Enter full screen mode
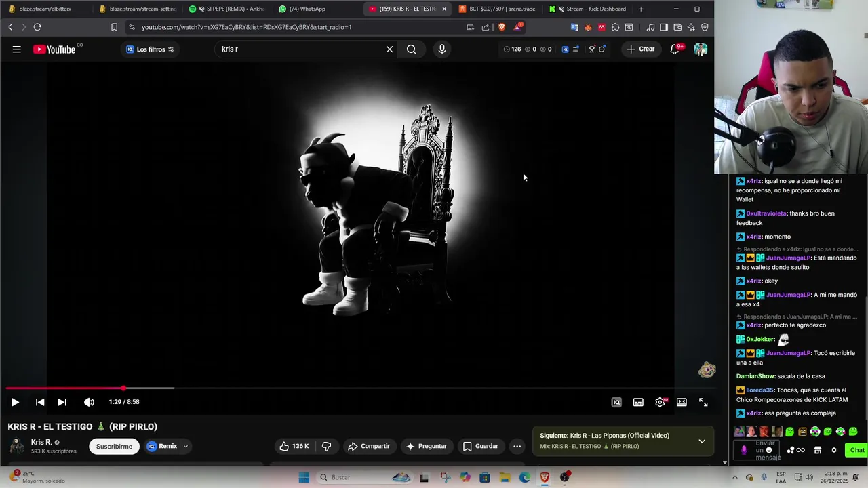868x488 pixels. tap(703, 402)
